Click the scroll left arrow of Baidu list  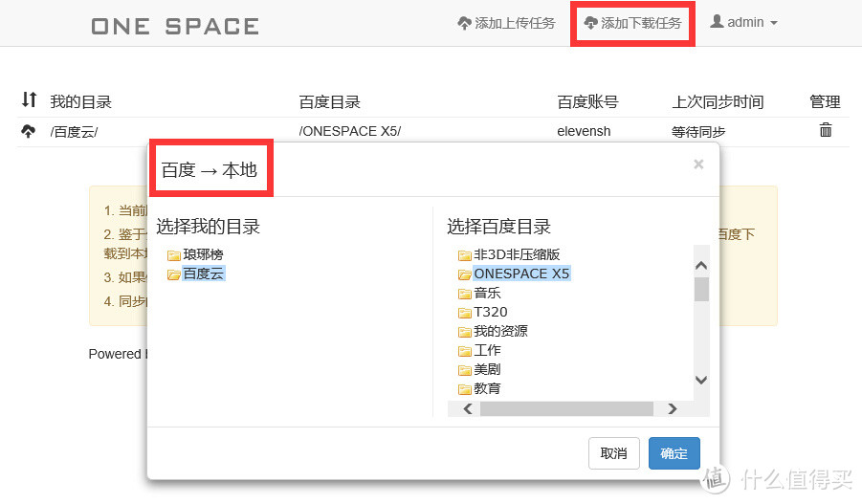468,409
